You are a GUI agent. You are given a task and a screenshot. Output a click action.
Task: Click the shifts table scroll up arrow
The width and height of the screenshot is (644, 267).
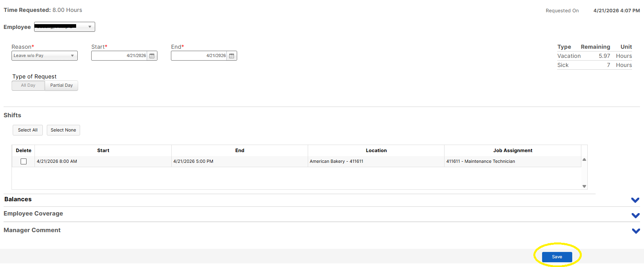584,160
